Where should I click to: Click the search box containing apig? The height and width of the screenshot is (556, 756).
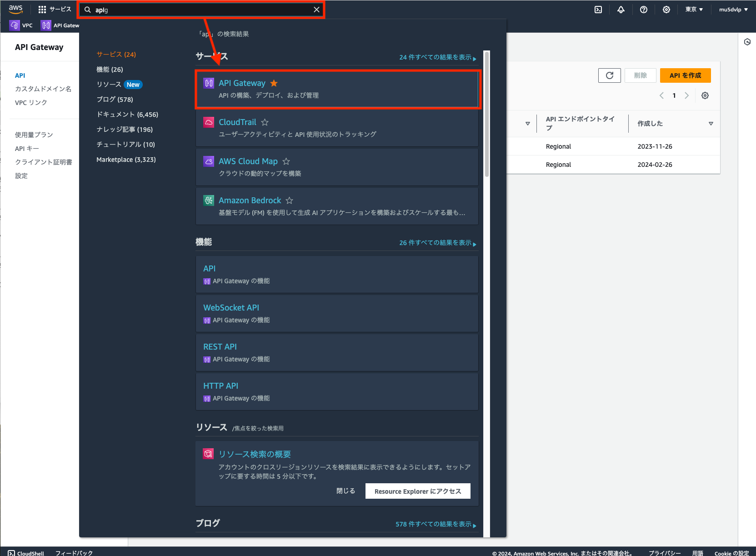point(201,10)
